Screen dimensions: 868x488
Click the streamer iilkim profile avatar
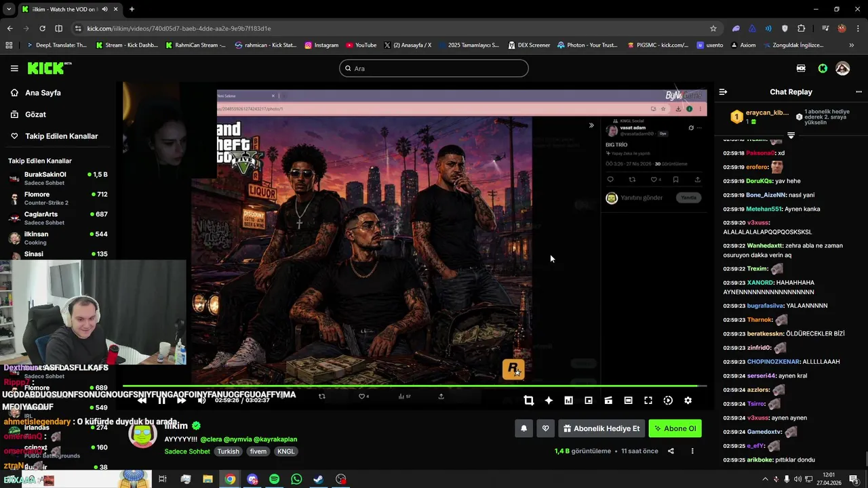pos(142,434)
